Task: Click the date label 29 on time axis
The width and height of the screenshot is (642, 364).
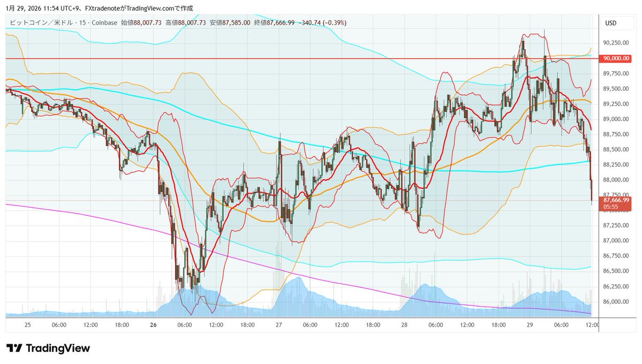Action: [x=530, y=325]
